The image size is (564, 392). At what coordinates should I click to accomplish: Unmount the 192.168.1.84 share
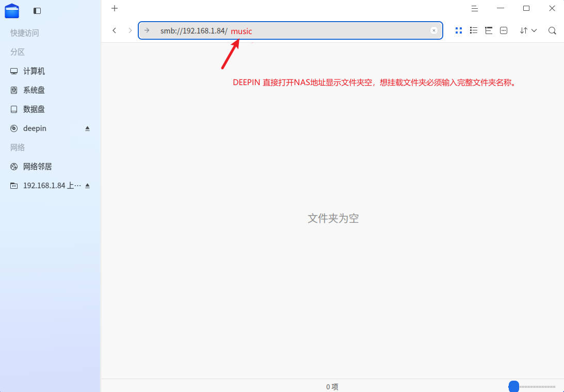[87, 186]
